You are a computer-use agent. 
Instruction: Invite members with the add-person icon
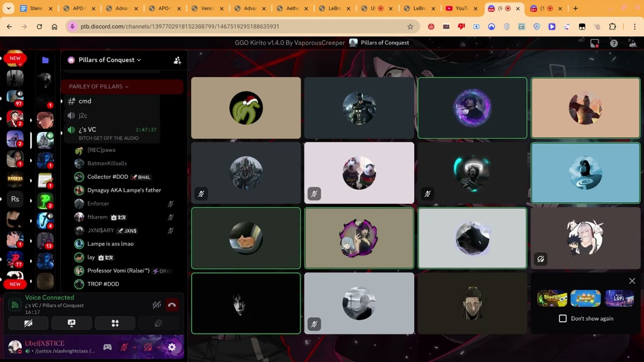coord(177,60)
